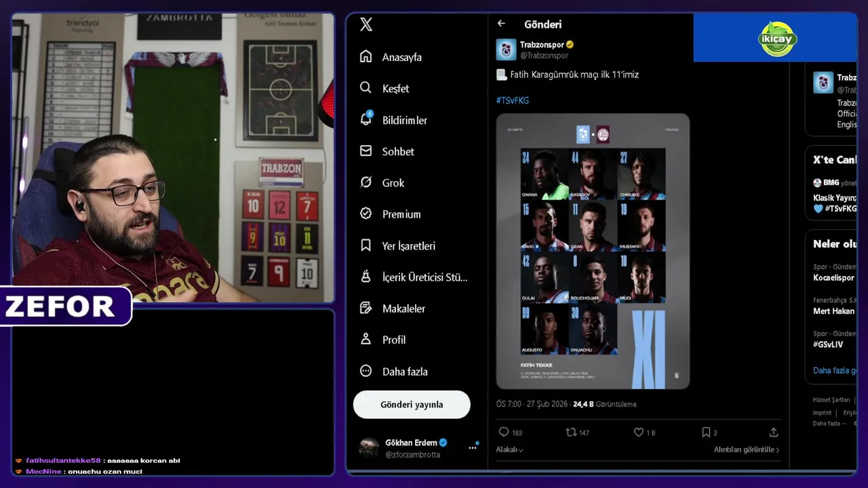868x488 pixels.
Task: Open account options three-dot icon
Action: pos(473,447)
